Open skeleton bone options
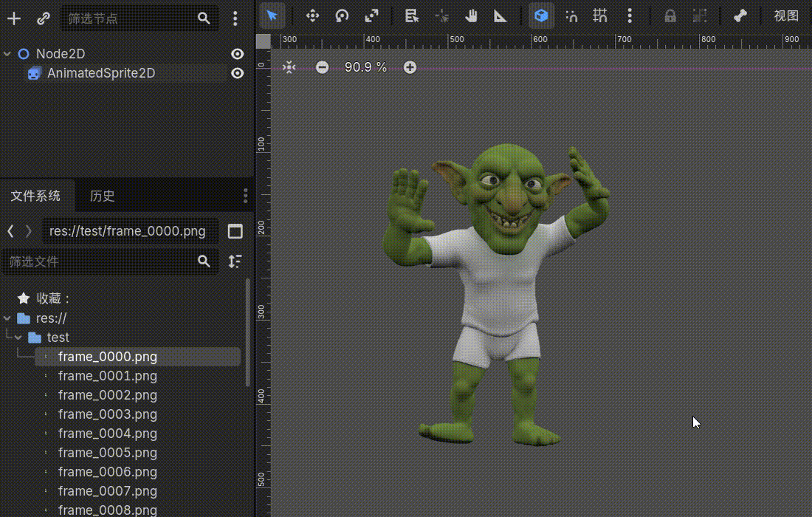 740,16
